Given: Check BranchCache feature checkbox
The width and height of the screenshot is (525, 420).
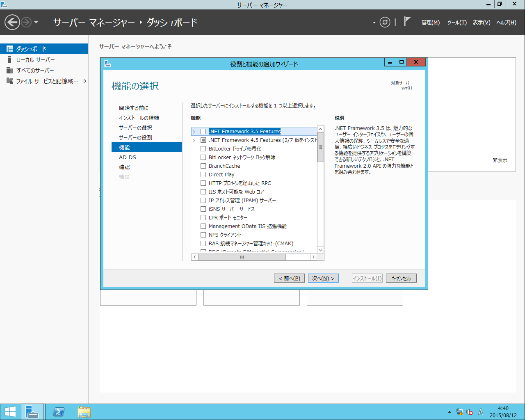Looking at the screenshot, I should coord(203,166).
